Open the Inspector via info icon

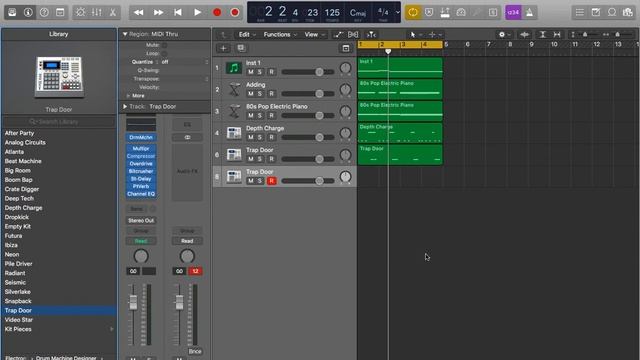[x=28, y=12]
